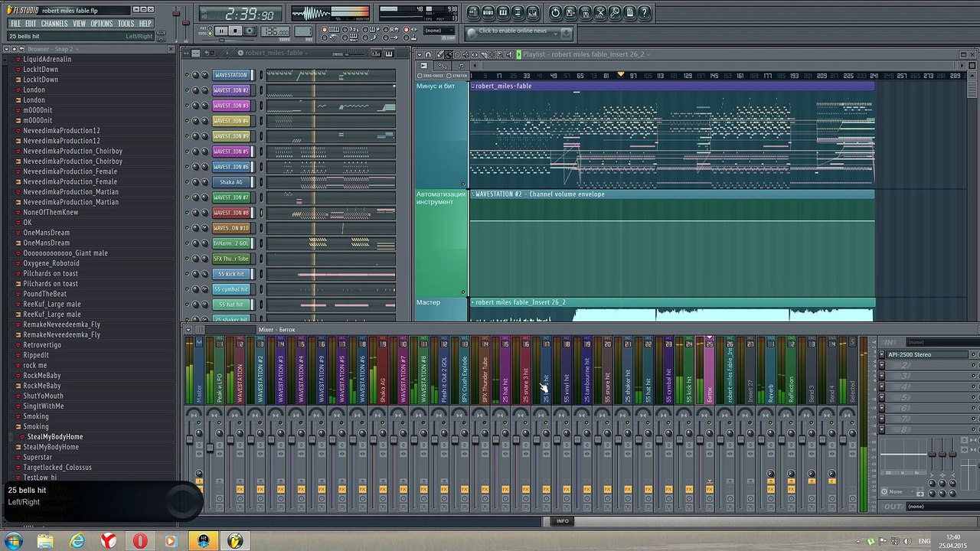Mute the 55 kick hit channel LED
980x551 pixels.
[x=186, y=274]
